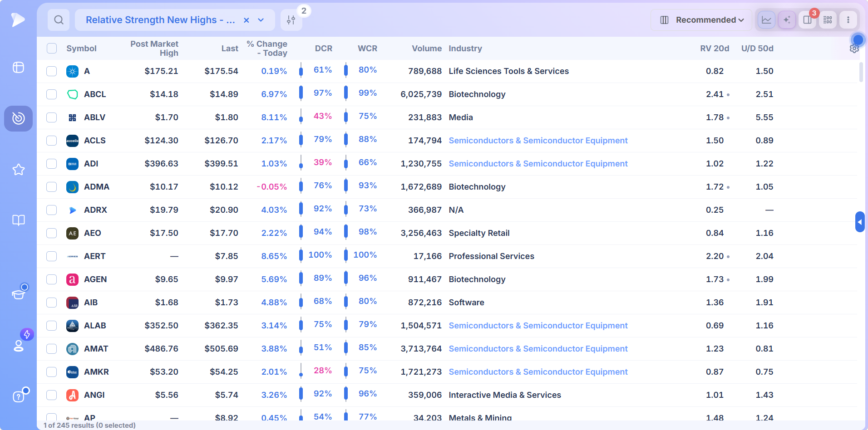Open ACLS Semiconductors & Semiconductor Equipment link
Screen dimensions: 868x430
point(538,141)
